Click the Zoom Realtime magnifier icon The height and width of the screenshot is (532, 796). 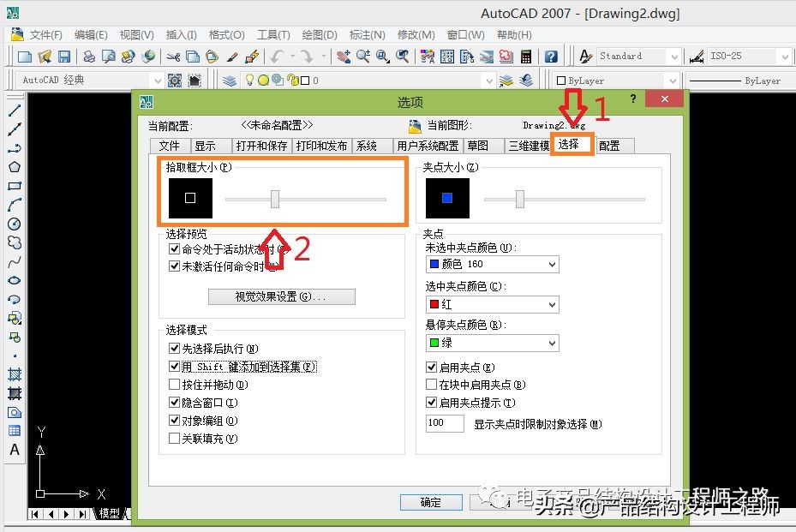363,57
